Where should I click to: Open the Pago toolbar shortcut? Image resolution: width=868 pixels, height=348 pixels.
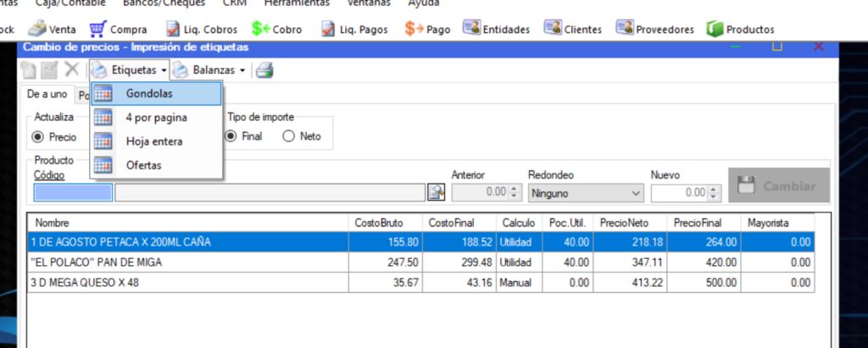point(427,29)
